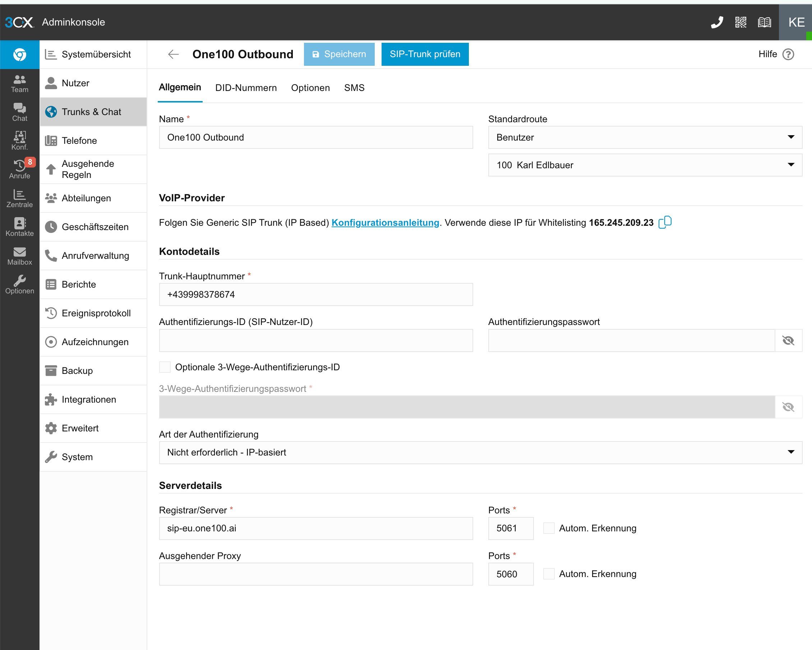The height and width of the screenshot is (650, 812).
Task: Open Backup menu entry
Action: pos(93,371)
